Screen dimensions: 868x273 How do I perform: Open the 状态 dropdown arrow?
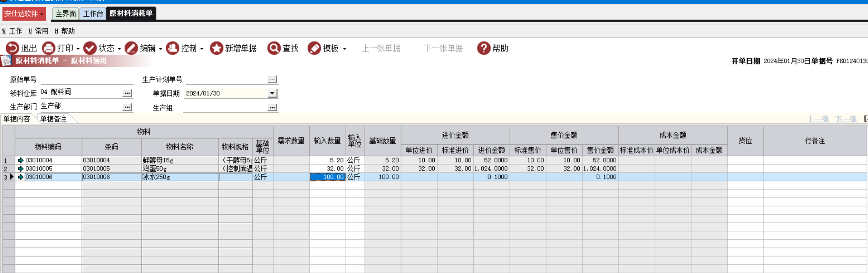[119, 49]
